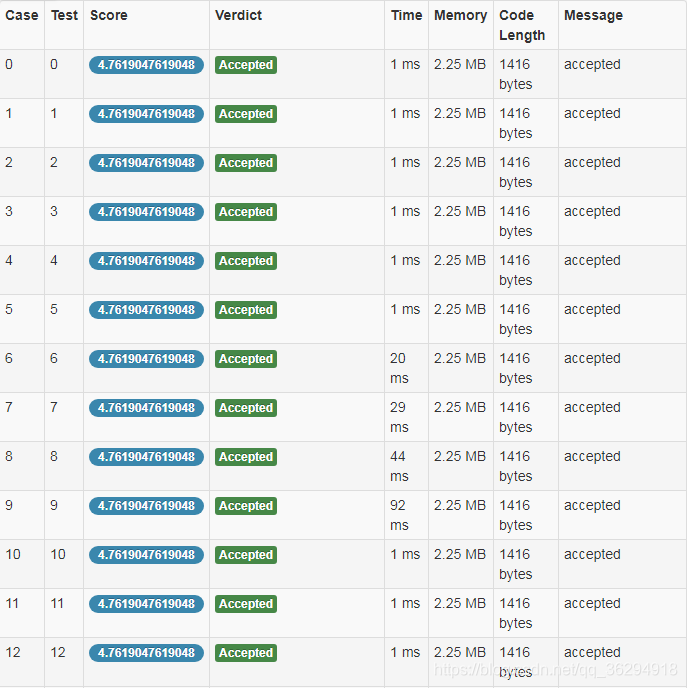Click 1416 bytes code length in case 0 row
This screenshot has height=688, width=687.
click(515, 74)
